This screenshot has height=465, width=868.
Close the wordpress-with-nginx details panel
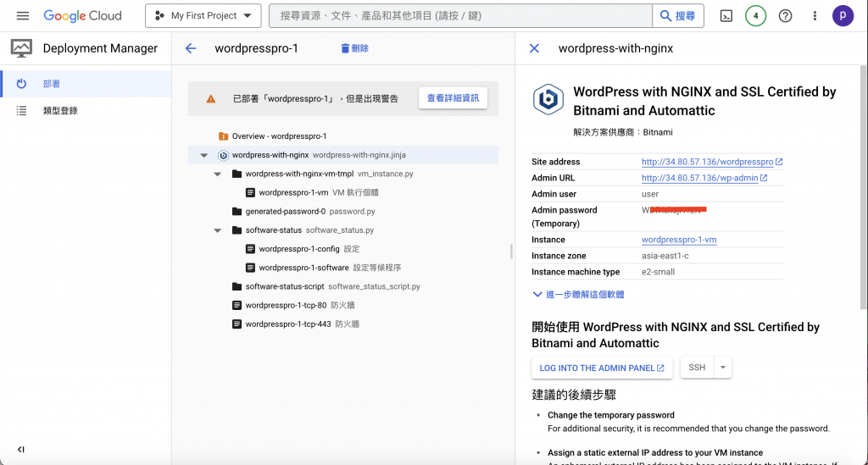pos(534,48)
